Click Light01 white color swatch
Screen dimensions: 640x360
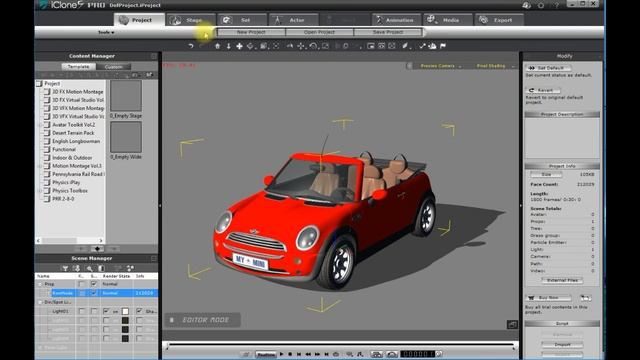[x=125, y=311]
